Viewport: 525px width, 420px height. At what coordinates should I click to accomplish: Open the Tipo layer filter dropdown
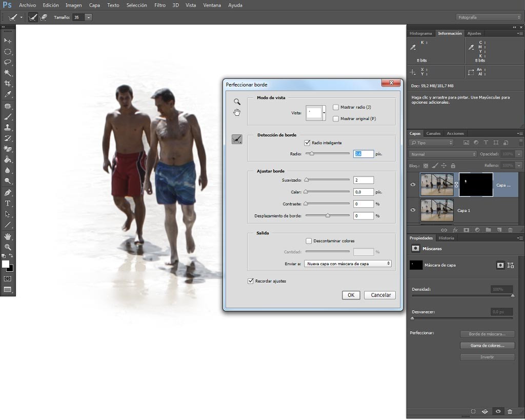pyautogui.click(x=431, y=143)
